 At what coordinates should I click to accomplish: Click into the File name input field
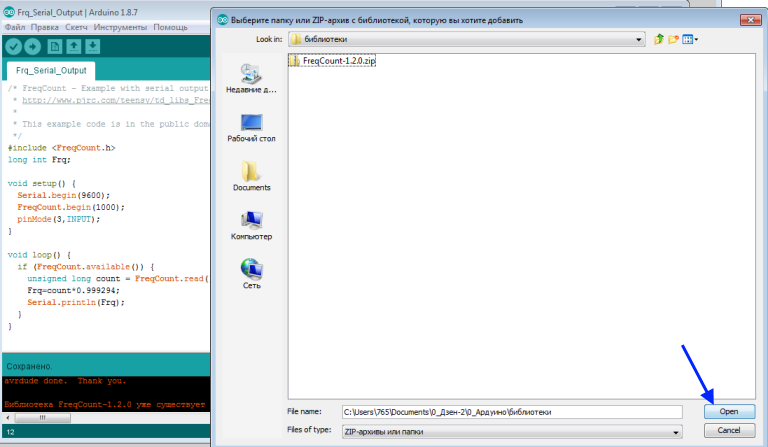pos(512,412)
